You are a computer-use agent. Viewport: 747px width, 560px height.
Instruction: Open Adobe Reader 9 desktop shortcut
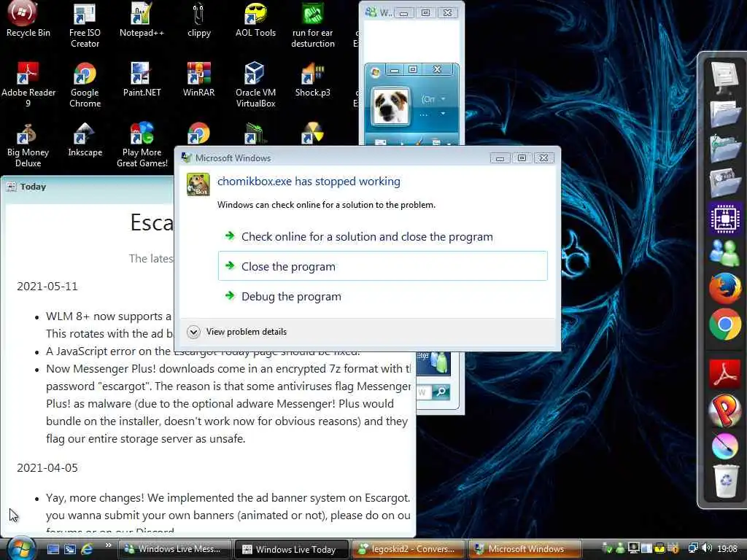pyautogui.click(x=28, y=85)
